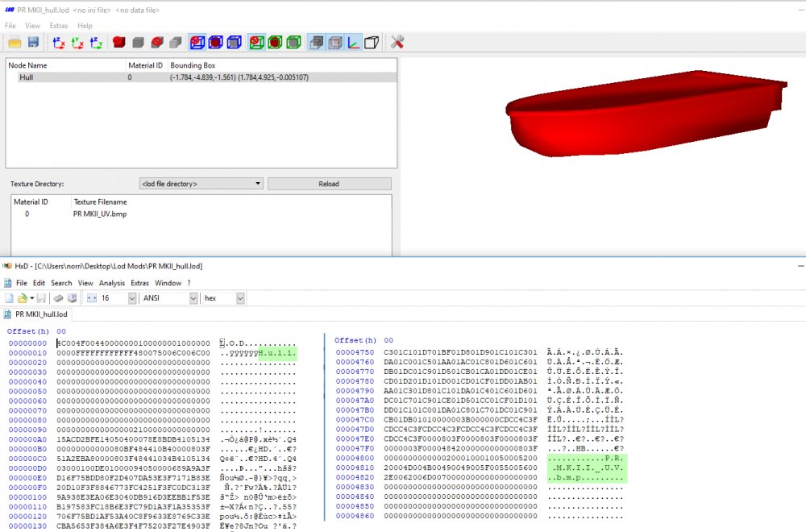This screenshot has height=532, width=806.
Task: Open the Texture Directory dropdown
Action: click(x=201, y=184)
